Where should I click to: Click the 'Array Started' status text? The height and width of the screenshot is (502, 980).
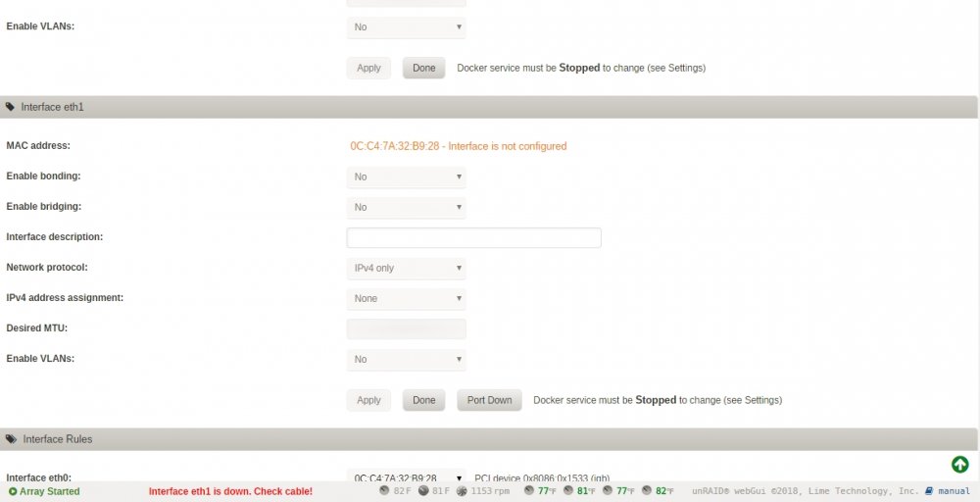tap(49, 491)
